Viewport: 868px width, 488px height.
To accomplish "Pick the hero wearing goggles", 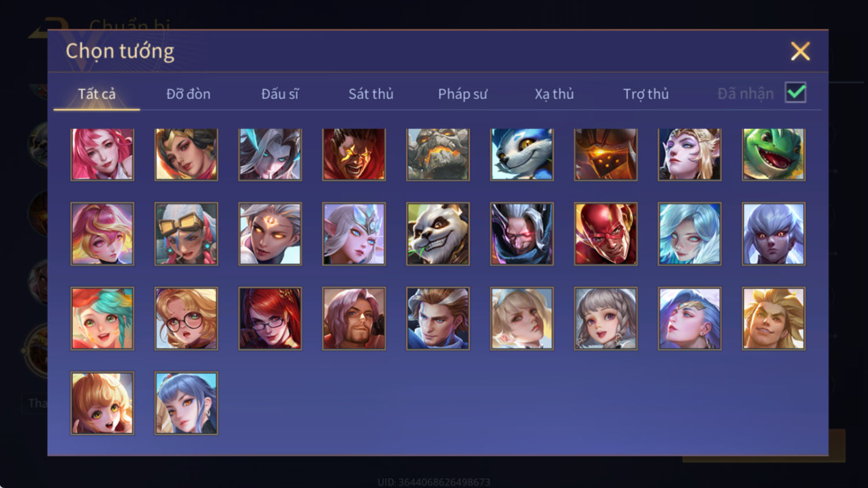I will coord(186,234).
